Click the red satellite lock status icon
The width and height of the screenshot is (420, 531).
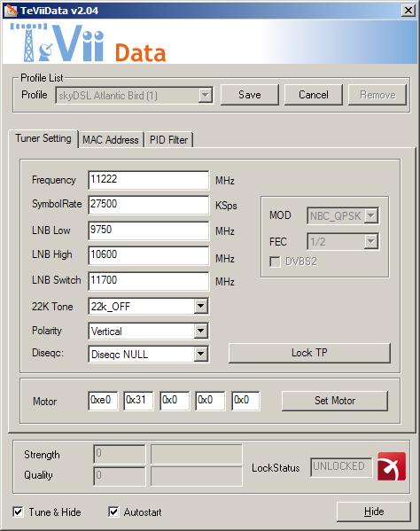[392, 466]
